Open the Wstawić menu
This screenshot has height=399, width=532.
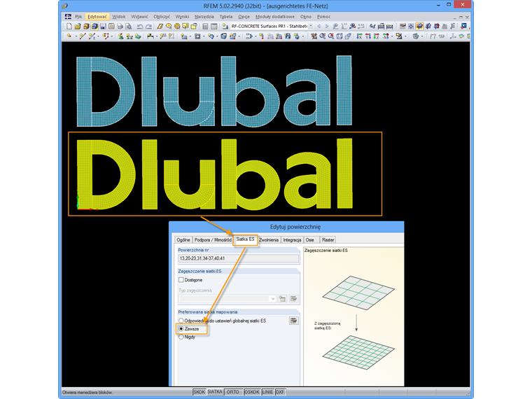[x=139, y=16]
